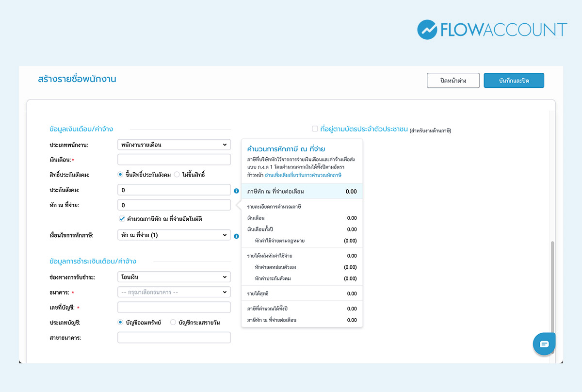The width and height of the screenshot is (582, 392).
Task: Click the ภาษีที่คำนวณได้ทั้งปี row
Action: 302,309
